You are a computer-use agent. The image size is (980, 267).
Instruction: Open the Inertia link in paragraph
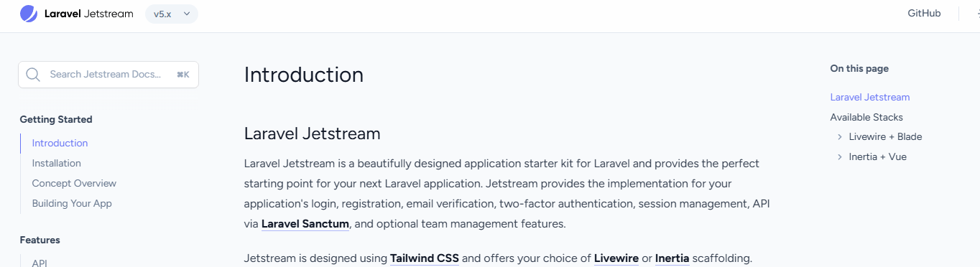tap(672, 258)
